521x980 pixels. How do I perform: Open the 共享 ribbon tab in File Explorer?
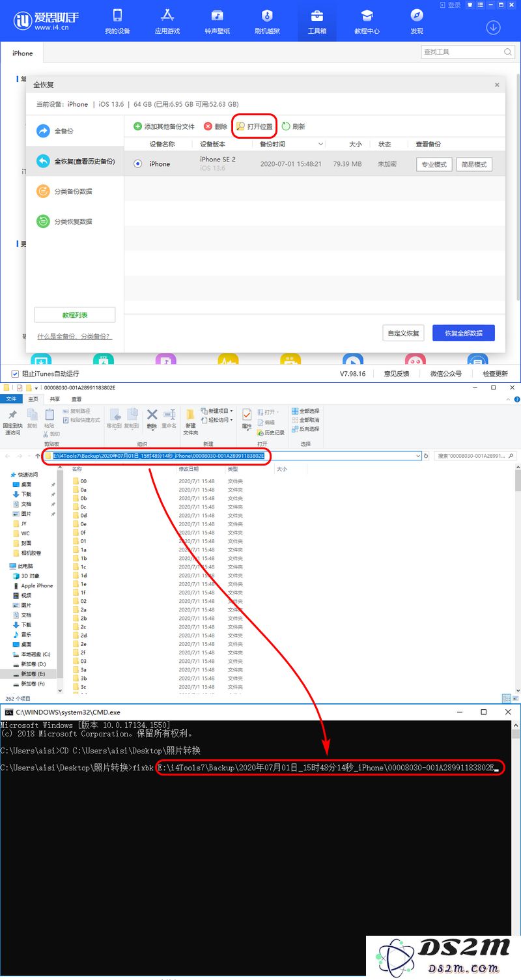click(x=55, y=399)
